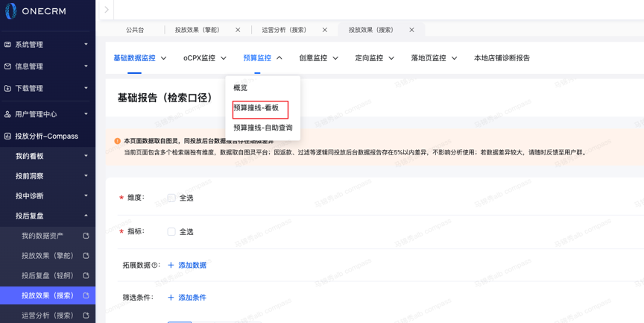644x323 pixels.
Task: Open 本地店铺诊断报告 in the navigation
Action: pos(502,58)
